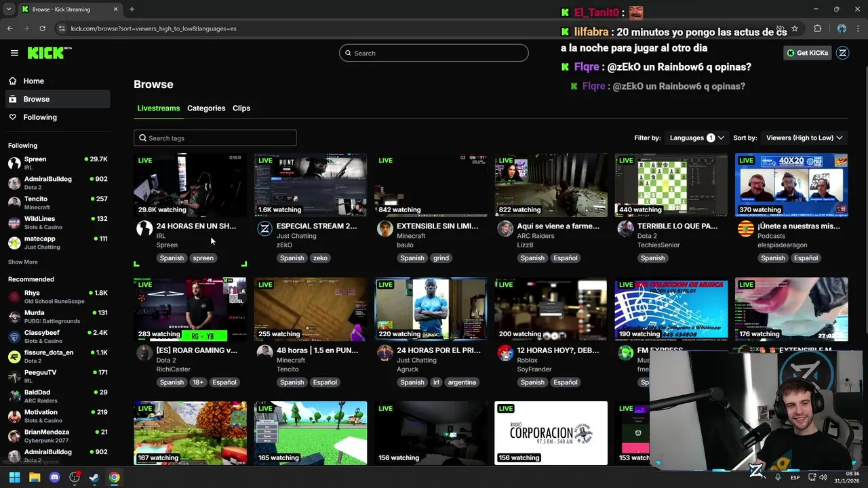Image resolution: width=868 pixels, height=488 pixels.
Task: Click baulo channel avatar on stream card
Action: [385, 228]
